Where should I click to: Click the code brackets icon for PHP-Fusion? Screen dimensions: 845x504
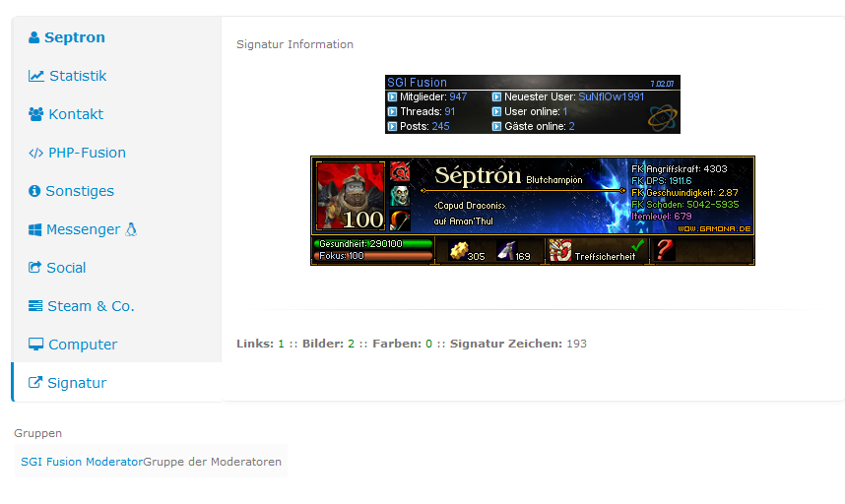click(x=35, y=153)
